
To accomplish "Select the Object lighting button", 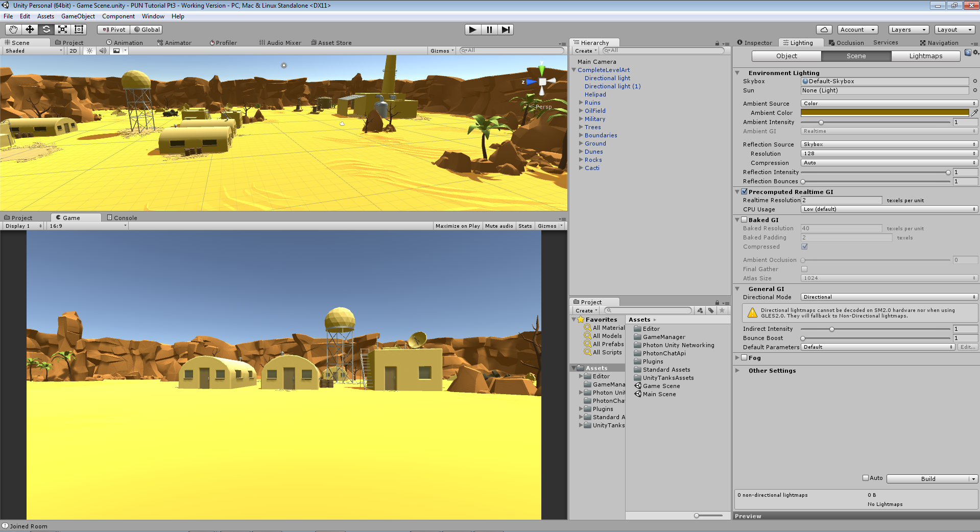I will coord(786,56).
